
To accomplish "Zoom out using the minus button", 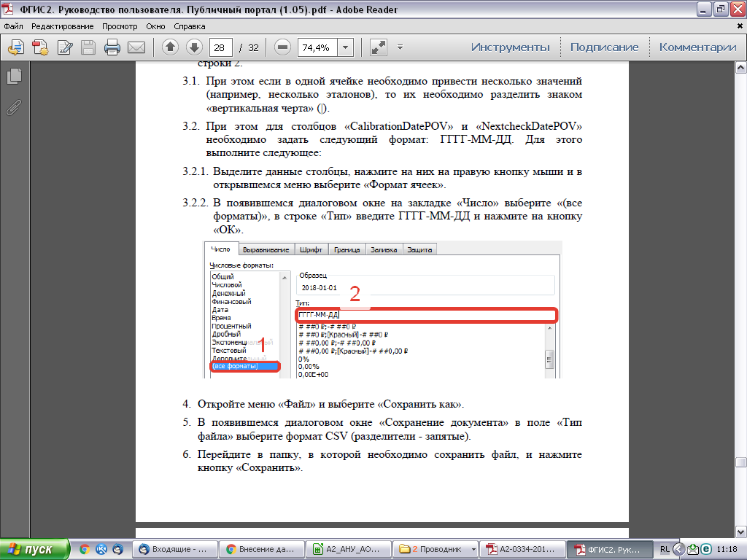I will click(x=282, y=47).
